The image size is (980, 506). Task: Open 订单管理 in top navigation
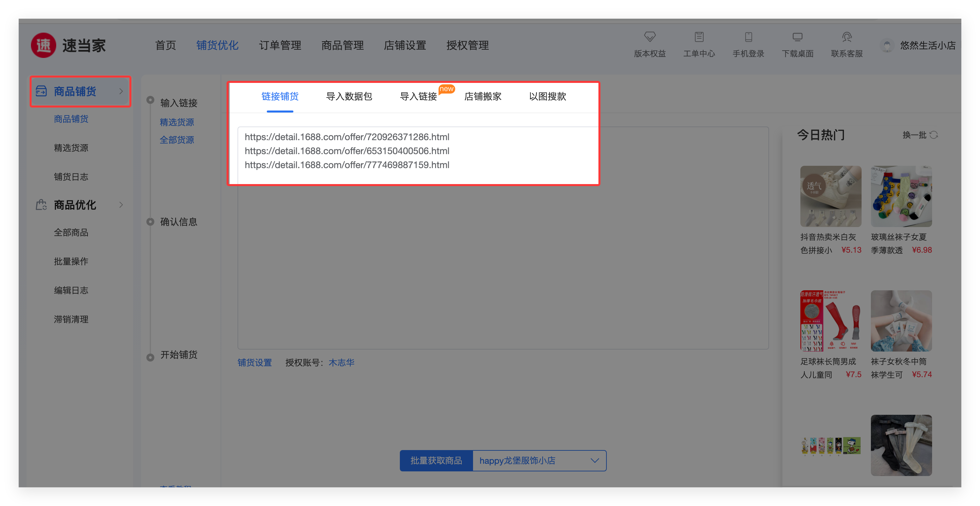(x=280, y=46)
